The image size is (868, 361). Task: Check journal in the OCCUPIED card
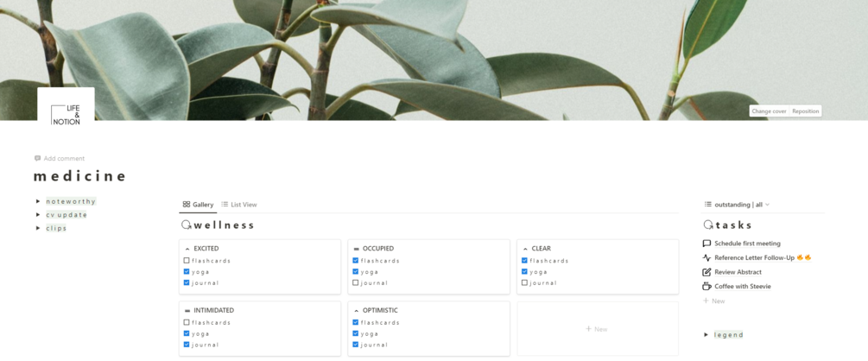point(355,283)
